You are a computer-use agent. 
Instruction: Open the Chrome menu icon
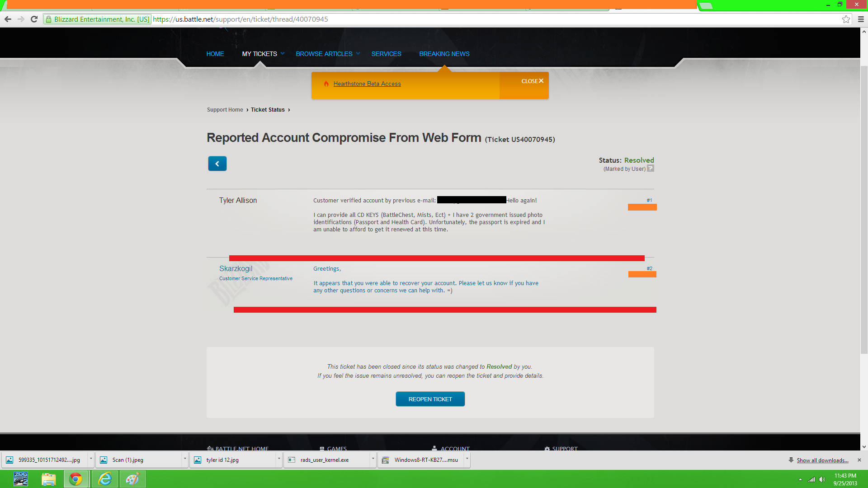pos(861,19)
